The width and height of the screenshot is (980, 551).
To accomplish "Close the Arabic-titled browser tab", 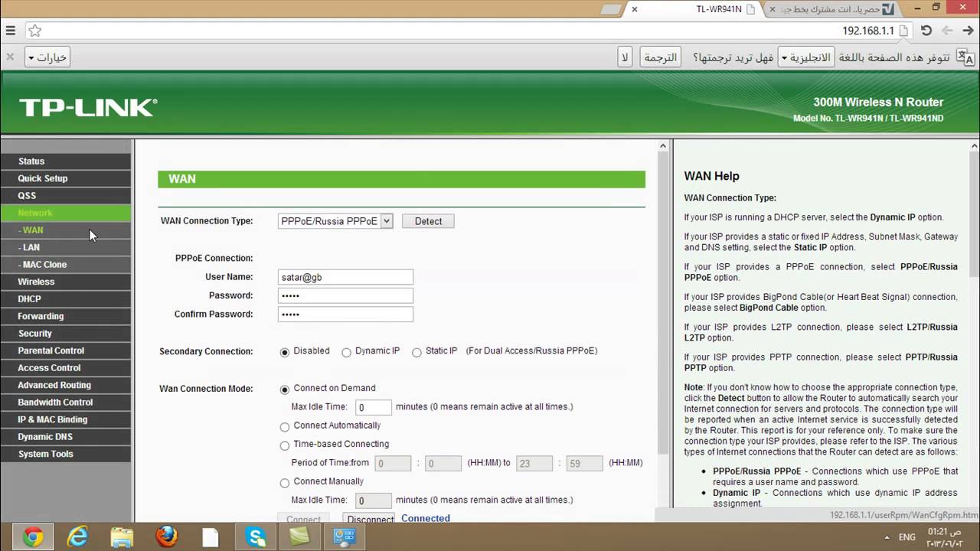I will coord(771,9).
